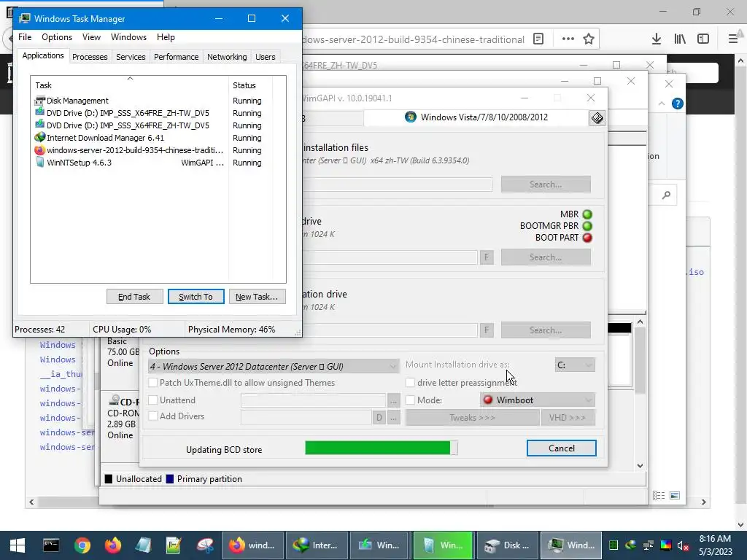This screenshot has height=560, width=747.
Task: Bookmark this page with star icon
Action: coord(589,39)
